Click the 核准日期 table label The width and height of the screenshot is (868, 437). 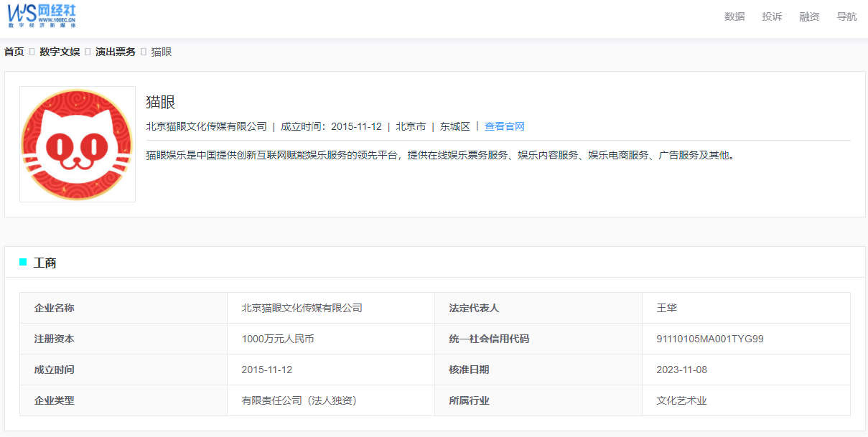coord(469,370)
